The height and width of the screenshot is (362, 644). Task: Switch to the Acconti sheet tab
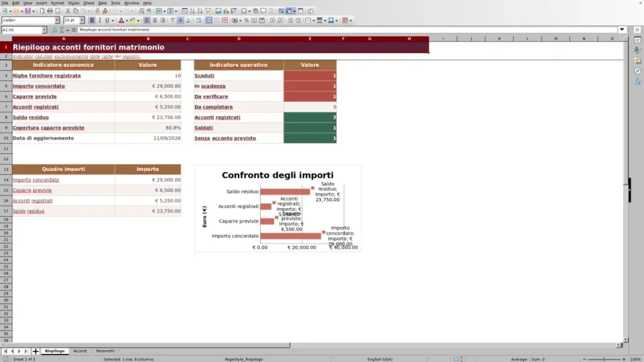coord(80,351)
